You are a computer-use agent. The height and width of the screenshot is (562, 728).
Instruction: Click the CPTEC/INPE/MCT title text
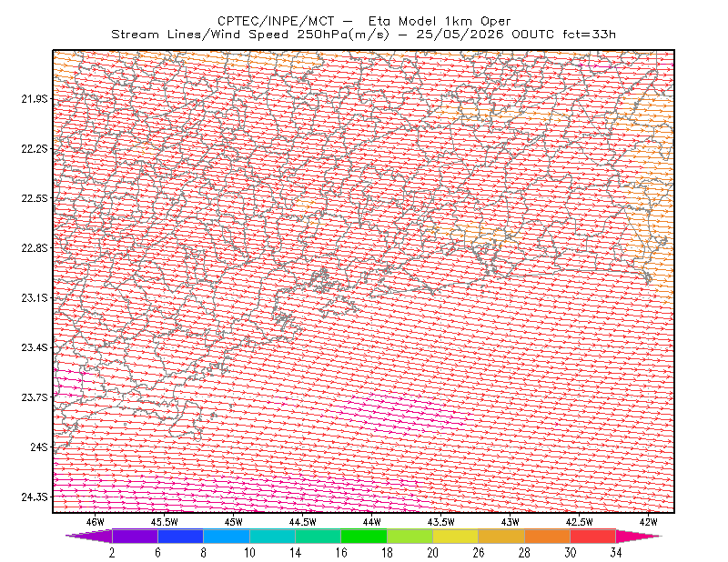tap(276, 21)
